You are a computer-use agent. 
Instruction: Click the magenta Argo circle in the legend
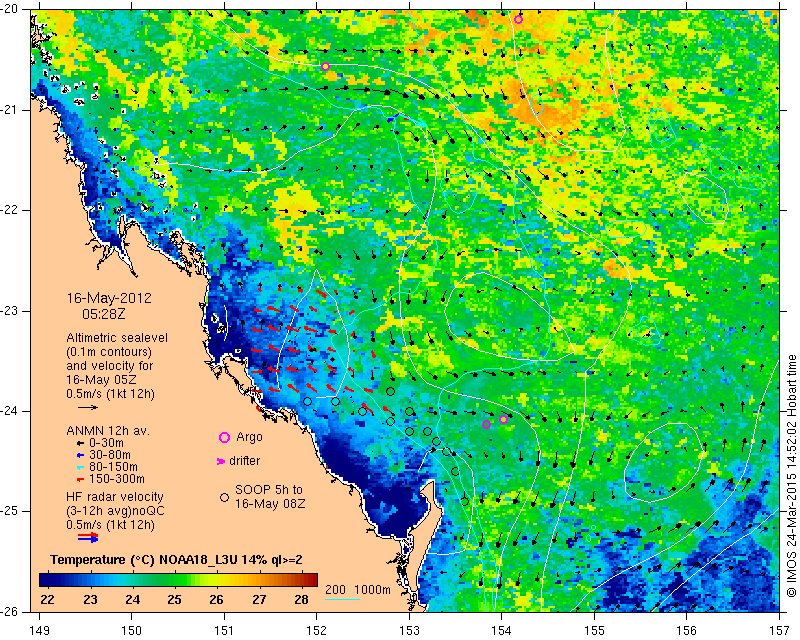pos(224,437)
